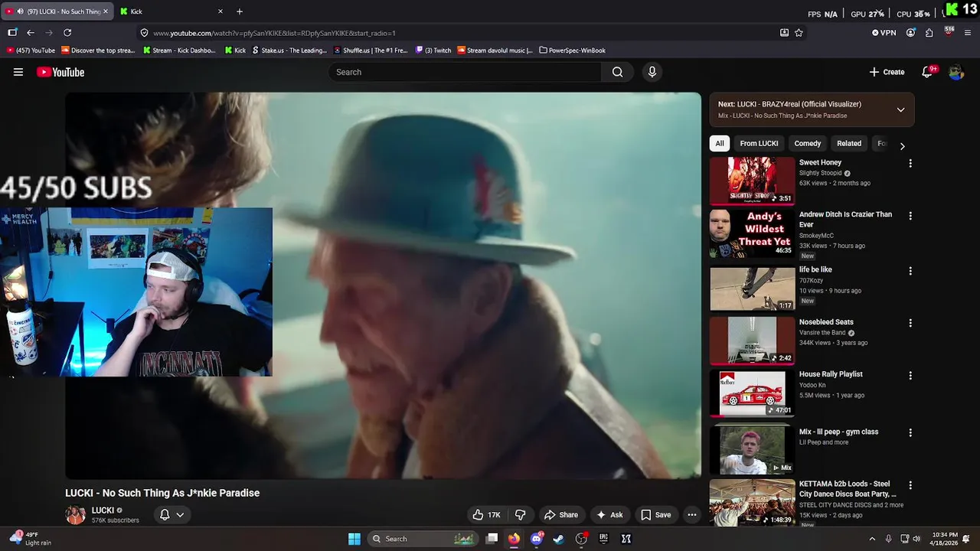Select the Comedy filter chip

(x=807, y=143)
